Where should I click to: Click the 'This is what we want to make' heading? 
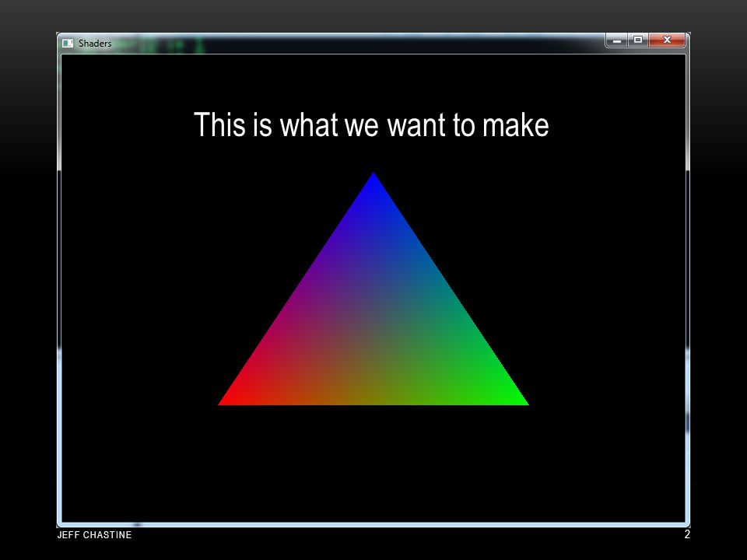(x=371, y=125)
